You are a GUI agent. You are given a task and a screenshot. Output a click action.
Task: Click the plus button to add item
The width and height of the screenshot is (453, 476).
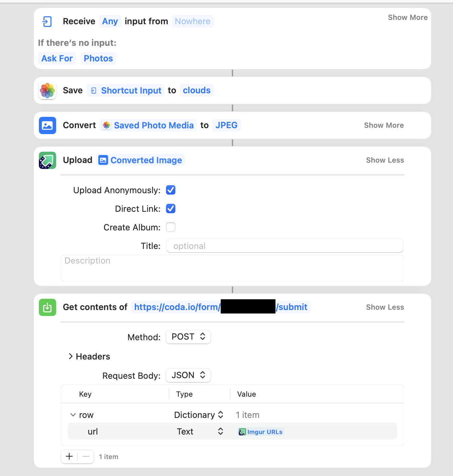[69, 457]
